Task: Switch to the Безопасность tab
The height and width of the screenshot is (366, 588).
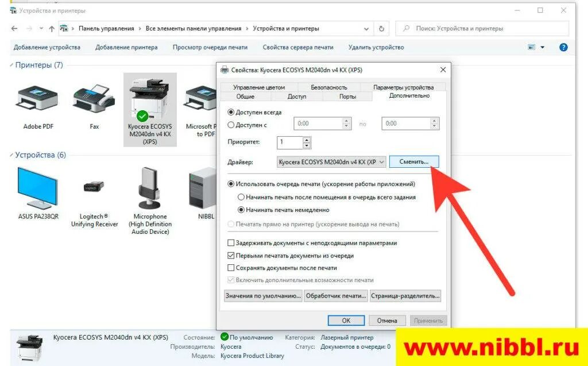Action: (329, 87)
